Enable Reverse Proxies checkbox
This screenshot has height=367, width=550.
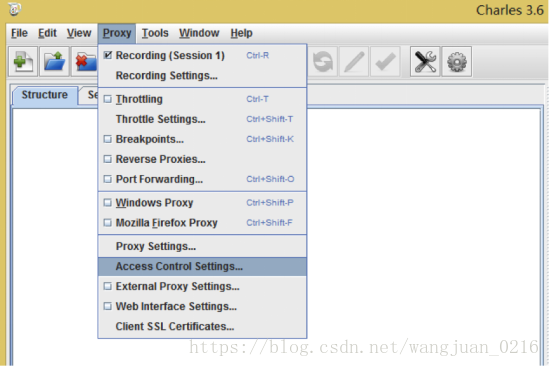(108, 159)
